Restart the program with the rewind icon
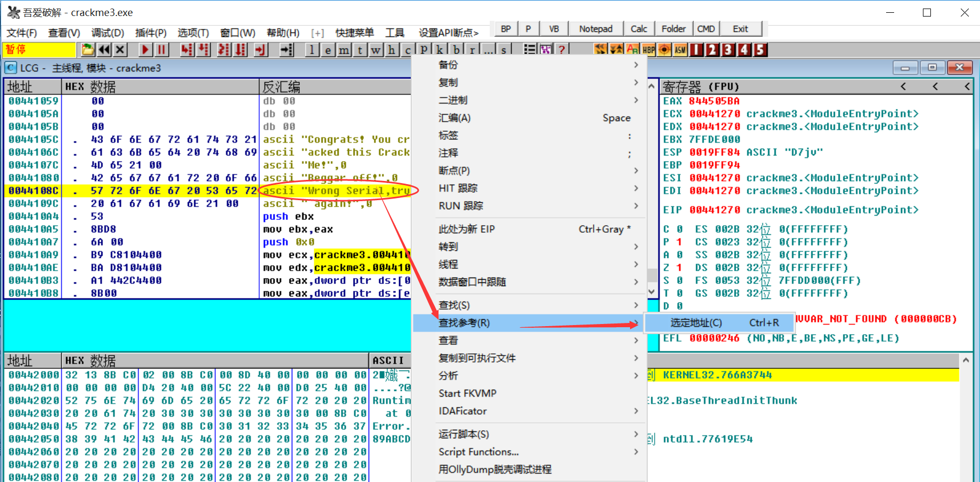Viewport: 980px width, 482px height. coord(105,50)
